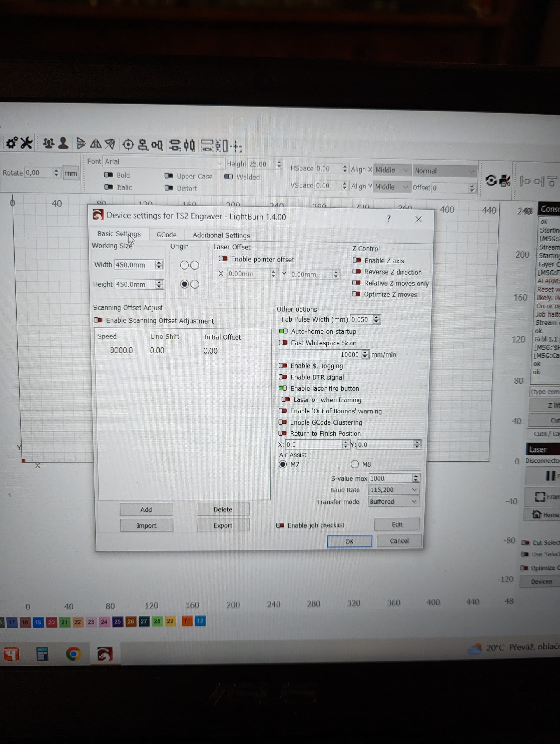The width and height of the screenshot is (560, 744).
Task: Click the Group objects icon
Action: (49, 144)
